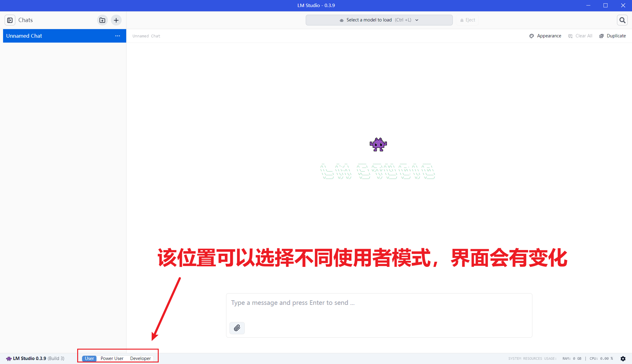
Task: Duplicate the current chat
Action: (613, 36)
